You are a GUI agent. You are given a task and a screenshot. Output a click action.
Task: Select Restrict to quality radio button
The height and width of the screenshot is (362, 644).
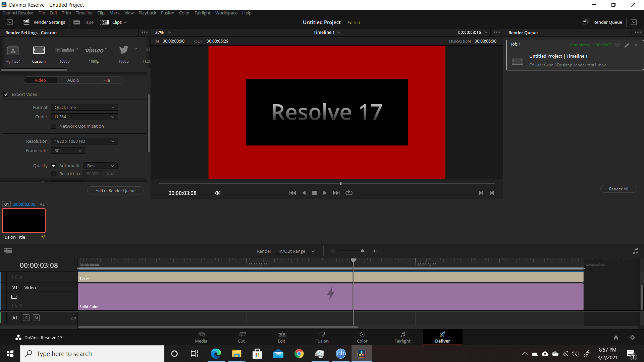click(53, 174)
